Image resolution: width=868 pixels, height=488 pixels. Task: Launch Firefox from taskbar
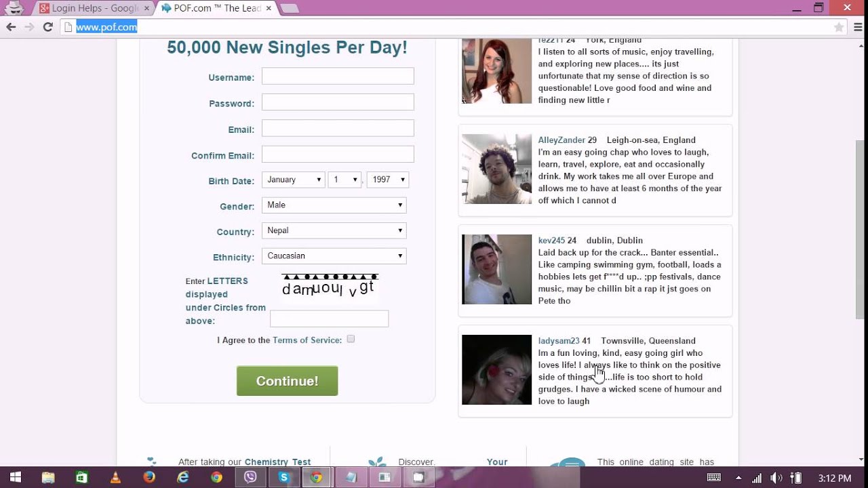coord(149,477)
